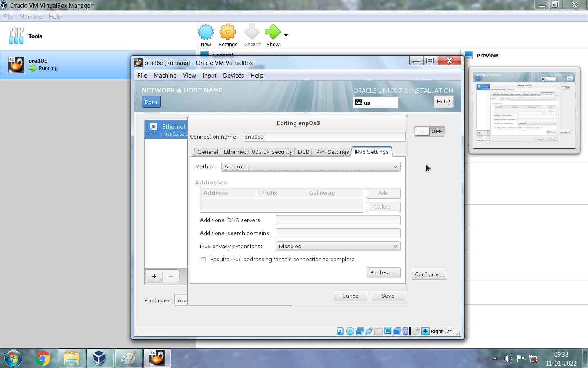Open Chrome from the taskbar
Image resolution: width=588 pixels, height=368 pixels.
click(x=42, y=359)
